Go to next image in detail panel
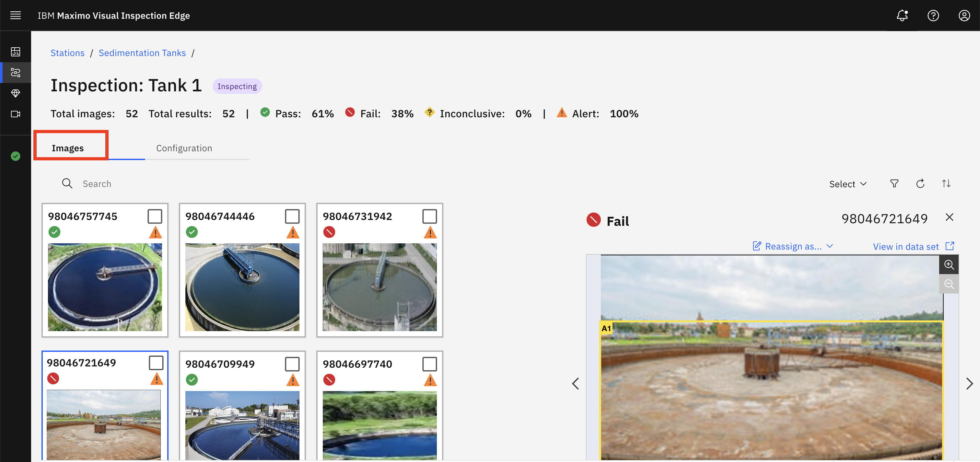Image resolution: width=980 pixels, height=462 pixels. pyautogui.click(x=969, y=383)
